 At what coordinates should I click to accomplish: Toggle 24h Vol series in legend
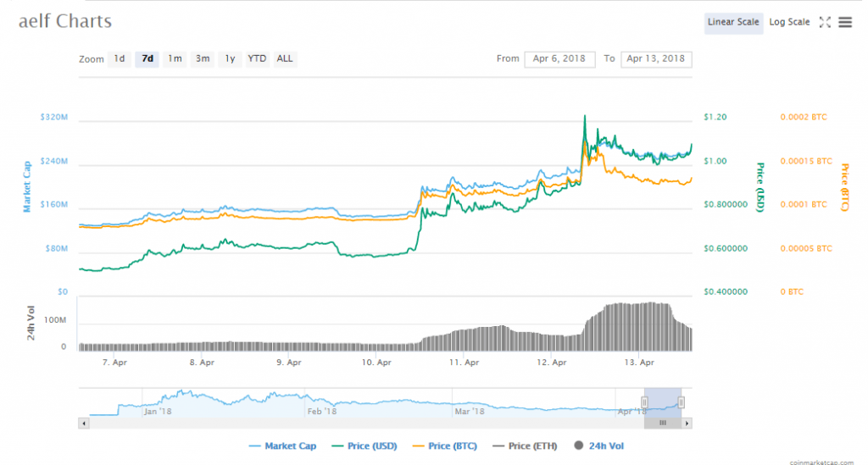pos(599,446)
